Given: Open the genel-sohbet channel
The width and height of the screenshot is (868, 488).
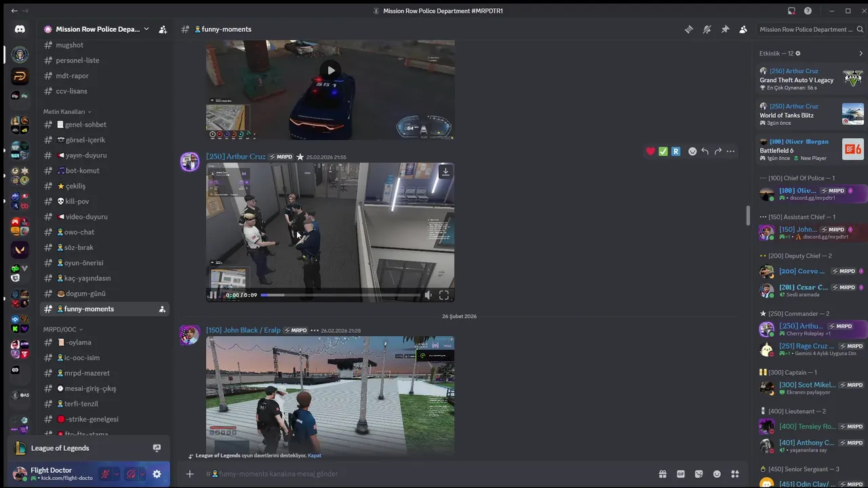Looking at the screenshot, I should point(105,125).
